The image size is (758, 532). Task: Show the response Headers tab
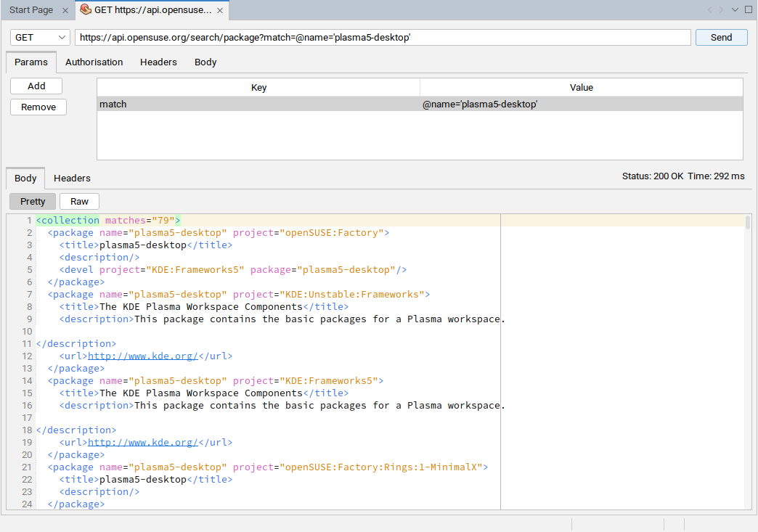tap(72, 178)
